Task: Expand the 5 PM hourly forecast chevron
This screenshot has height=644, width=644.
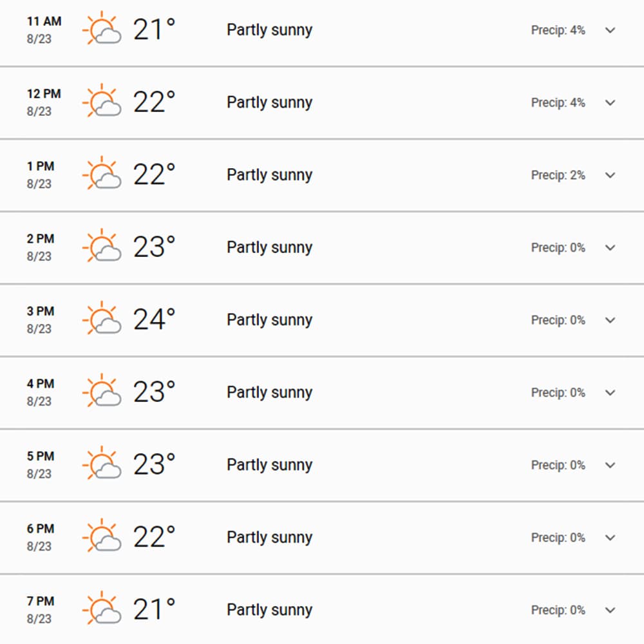Action: (x=611, y=465)
